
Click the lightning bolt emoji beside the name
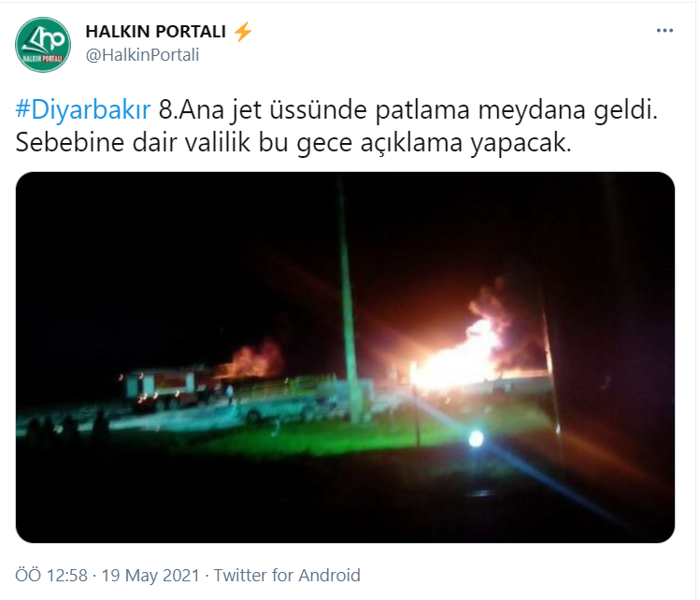pos(243,32)
